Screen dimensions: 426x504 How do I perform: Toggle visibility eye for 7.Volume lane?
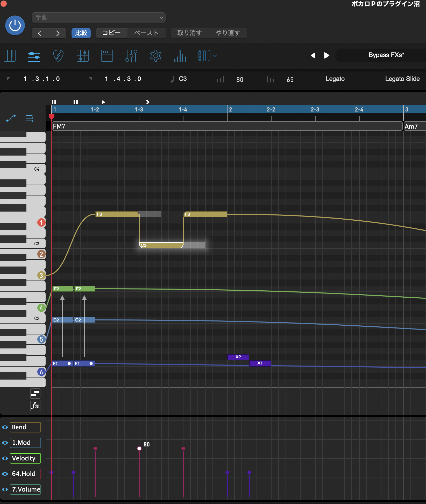pos(5,489)
